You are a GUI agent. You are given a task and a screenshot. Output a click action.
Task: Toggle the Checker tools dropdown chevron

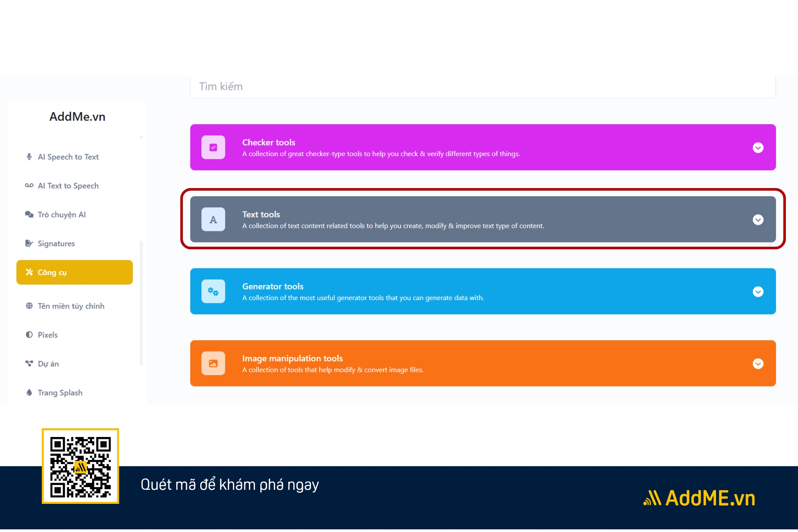[758, 147]
